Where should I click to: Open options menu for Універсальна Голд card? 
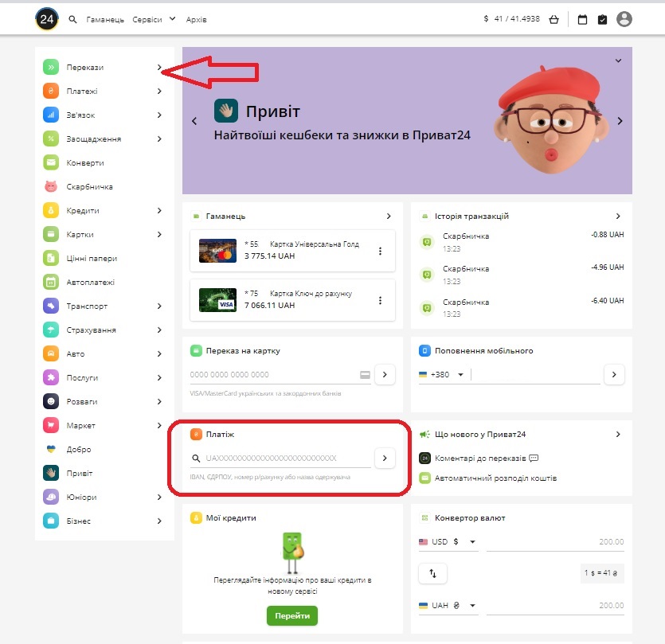pos(380,252)
